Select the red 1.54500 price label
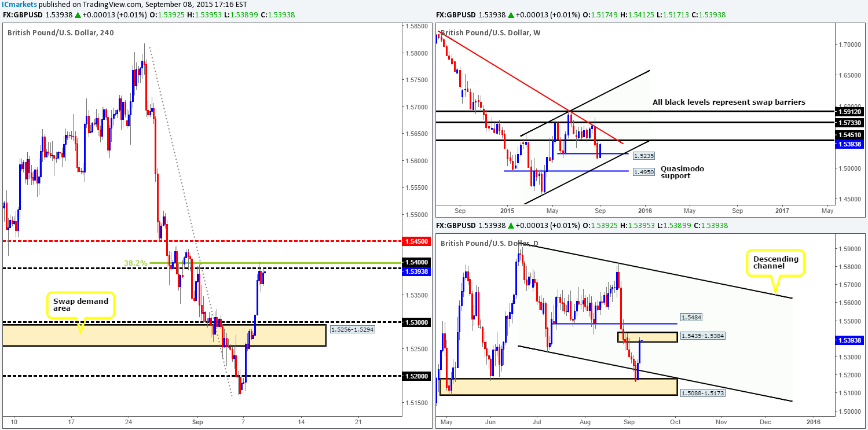Screen dimensions: 868x430 (416, 240)
